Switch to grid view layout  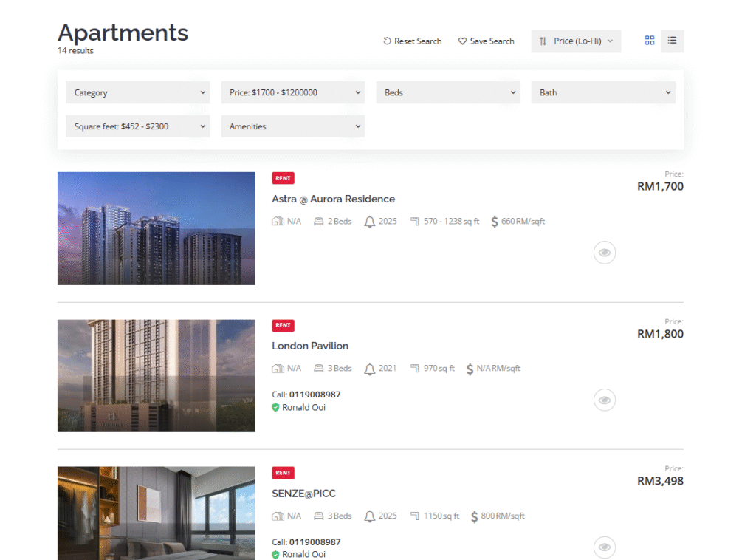coord(650,41)
